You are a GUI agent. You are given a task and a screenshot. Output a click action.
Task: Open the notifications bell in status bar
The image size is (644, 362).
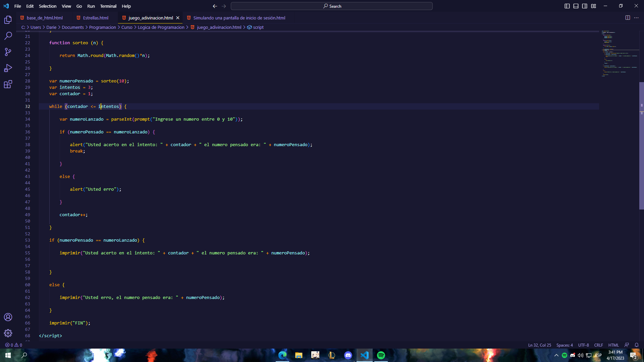click(636, 345)
